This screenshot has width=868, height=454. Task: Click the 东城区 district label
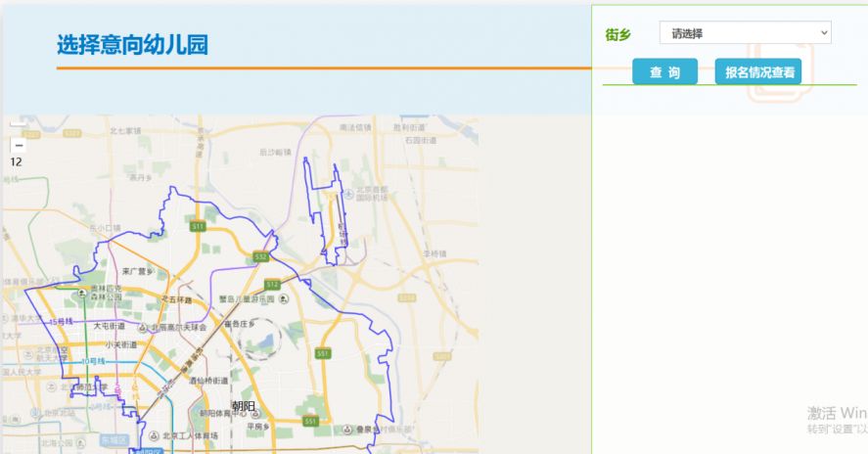click(114, 440)
